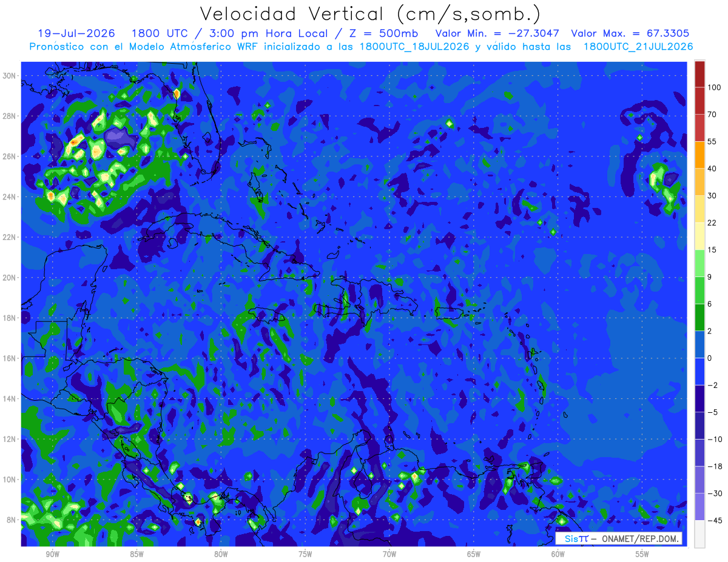Click the colorbar value label 40
This screenshot has height=562, width=728.
[x=712, y=169]
